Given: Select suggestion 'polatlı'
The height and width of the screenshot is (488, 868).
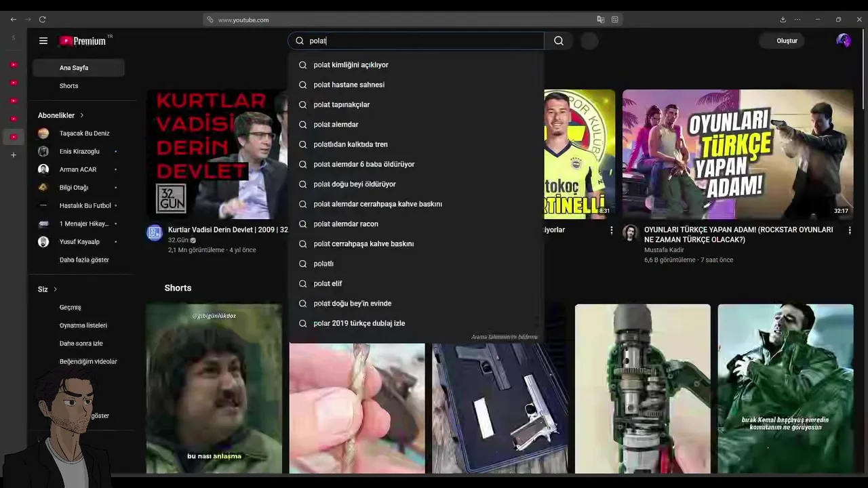Looking at the screenshot, I should coord(415,264).
